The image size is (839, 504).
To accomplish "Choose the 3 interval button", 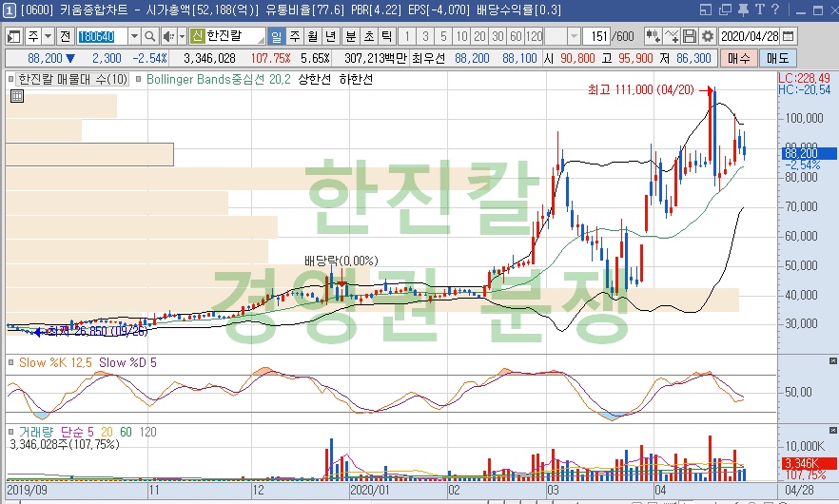I will (425, 36).
